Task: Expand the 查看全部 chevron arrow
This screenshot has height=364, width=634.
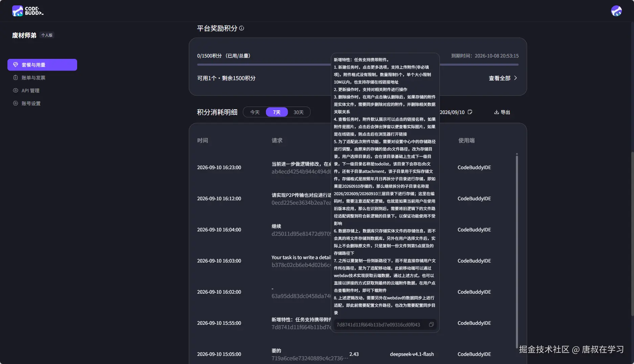Action: coord(516,78)
